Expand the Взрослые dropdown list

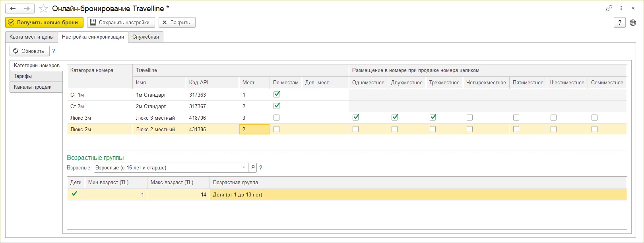pos(244,167)
